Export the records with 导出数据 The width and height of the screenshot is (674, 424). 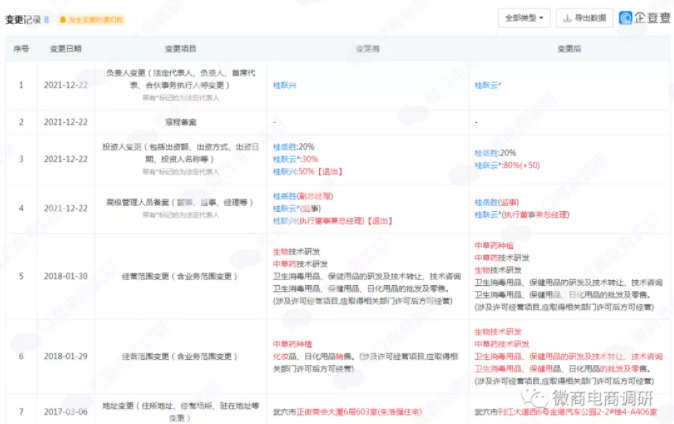click(582, 18)
